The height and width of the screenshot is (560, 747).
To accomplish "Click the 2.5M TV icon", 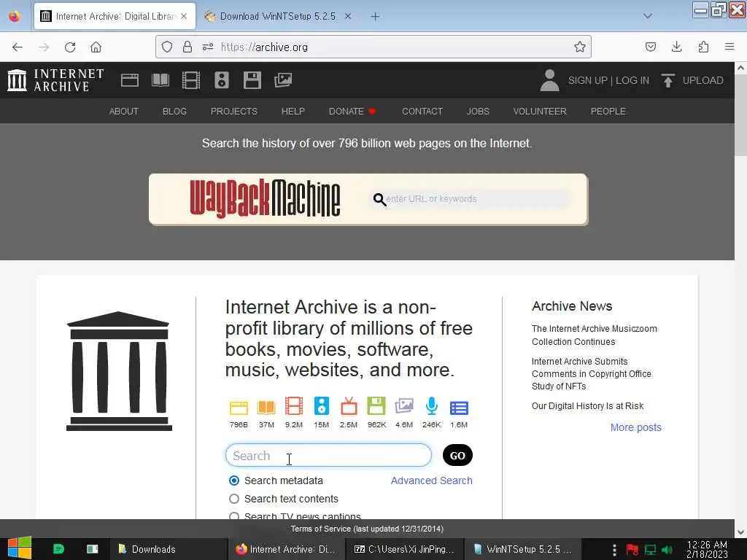I will [349, 406].
